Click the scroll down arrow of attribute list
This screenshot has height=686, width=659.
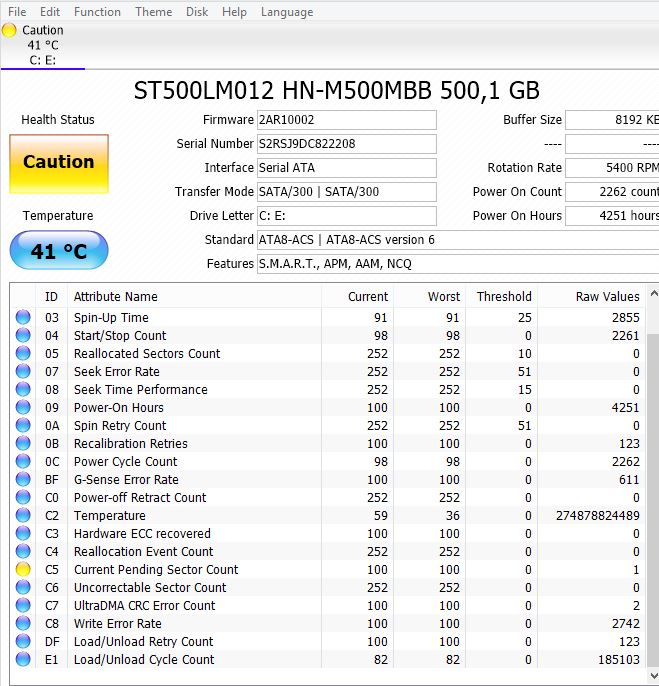653,676
